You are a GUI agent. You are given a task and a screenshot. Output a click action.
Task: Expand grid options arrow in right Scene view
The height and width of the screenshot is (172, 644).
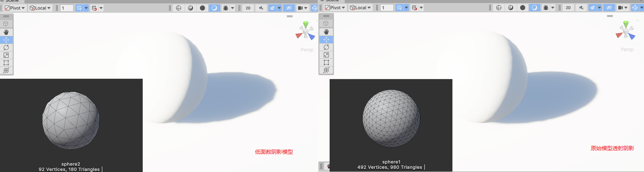point(406,8)
